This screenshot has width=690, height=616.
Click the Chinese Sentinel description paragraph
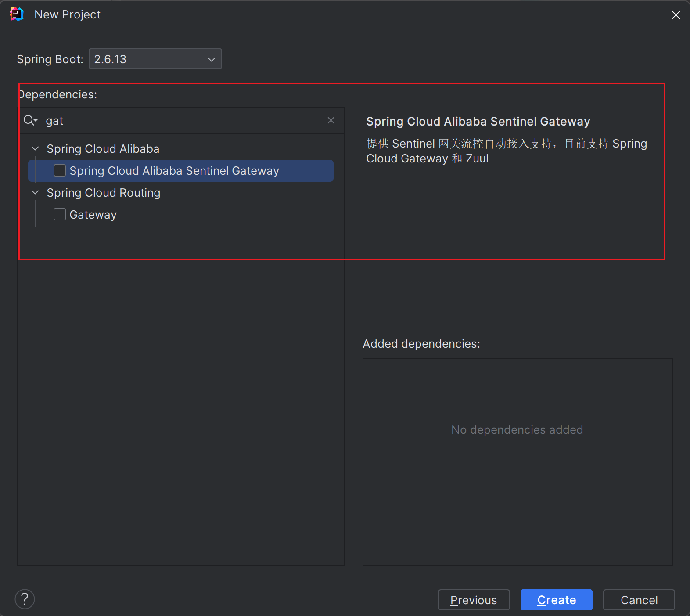coord(507,151)
